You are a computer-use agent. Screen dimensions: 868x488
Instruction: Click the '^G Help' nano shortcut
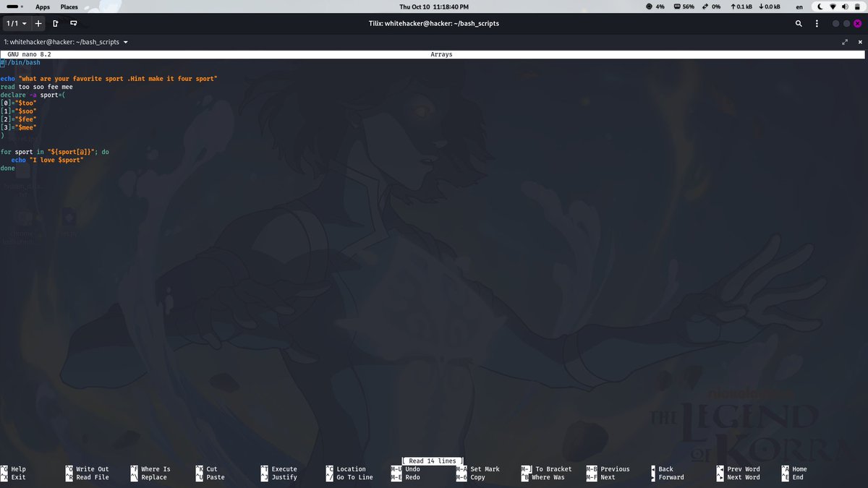(x=13, y=469)
